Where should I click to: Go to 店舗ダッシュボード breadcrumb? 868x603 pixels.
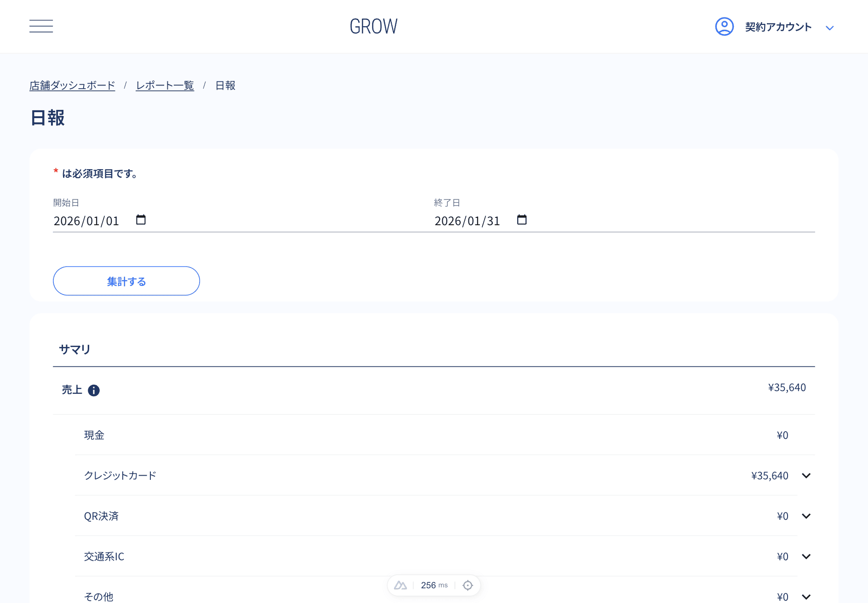pyautogui.click(x=72, y=85)
